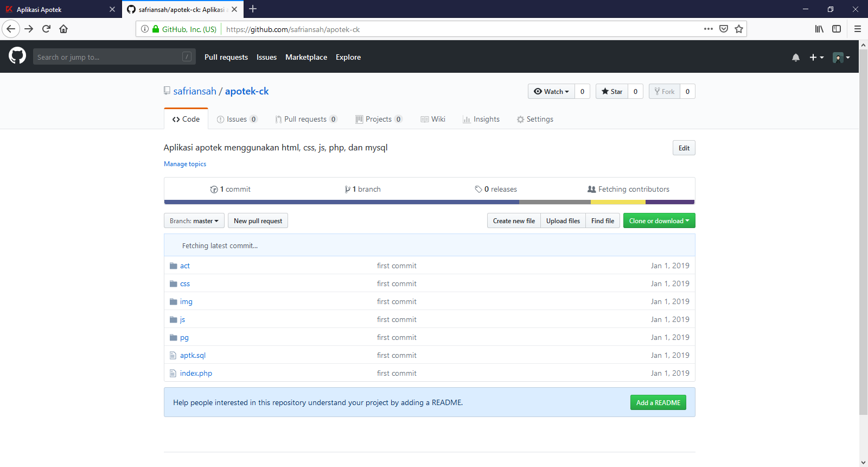Edit the repository description

[x=684, y=148]
